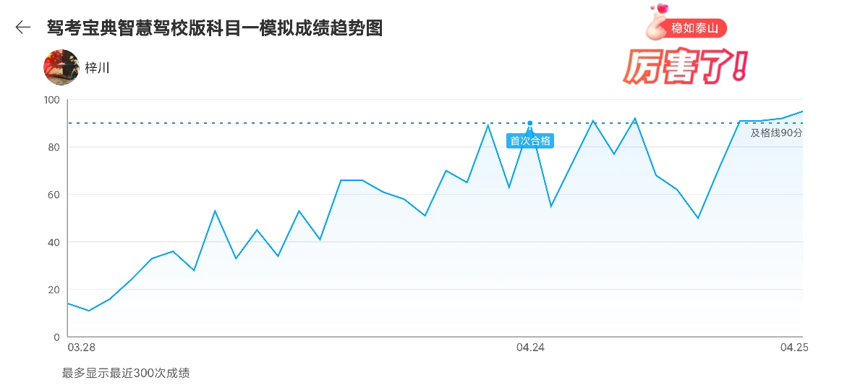
Task: Tap the 04.24 date axis label
Action: (530, 348)
